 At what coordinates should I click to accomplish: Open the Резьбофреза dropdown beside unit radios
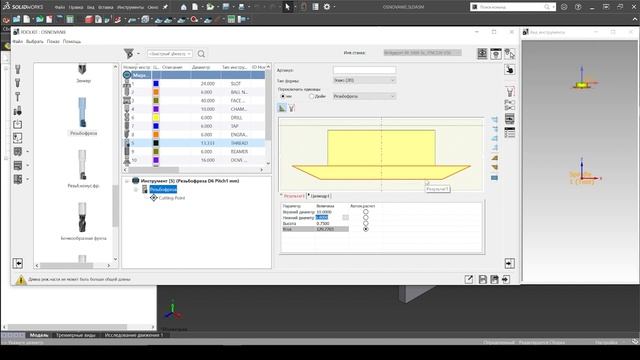point(364,96)
